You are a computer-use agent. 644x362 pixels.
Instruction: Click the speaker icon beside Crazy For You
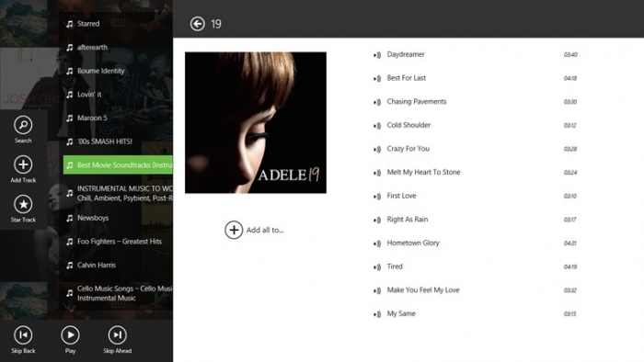click(x=377, y=149)
